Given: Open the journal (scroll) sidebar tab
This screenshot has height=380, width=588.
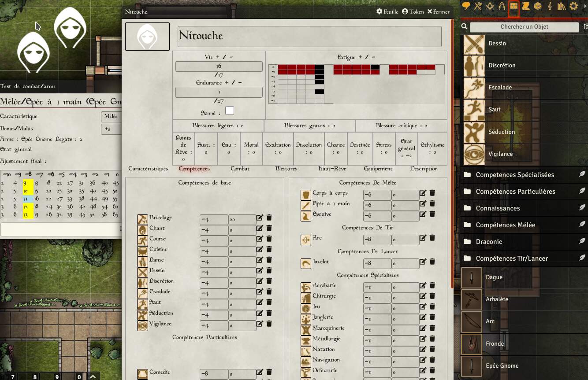Looking at the screenshot, I should 525,6.
